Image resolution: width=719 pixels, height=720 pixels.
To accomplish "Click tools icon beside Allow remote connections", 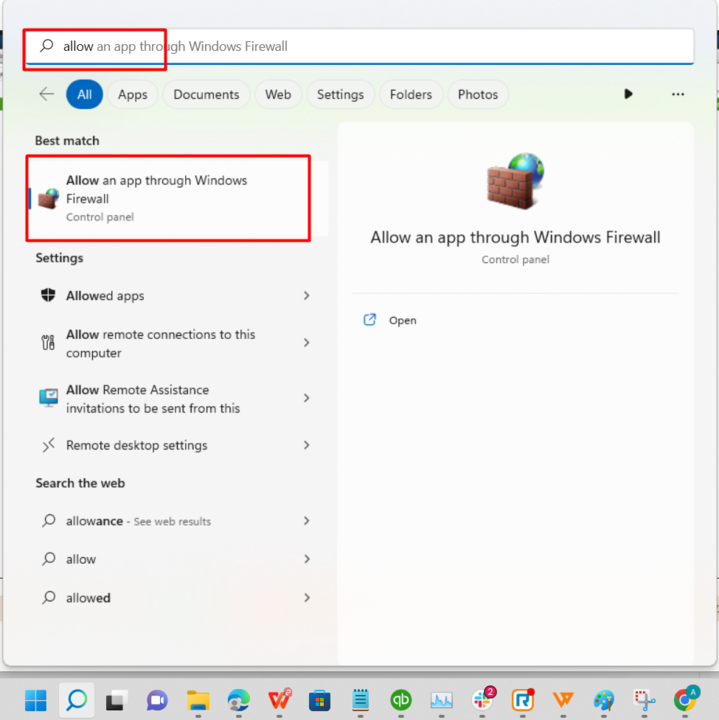I will point(48,343).
